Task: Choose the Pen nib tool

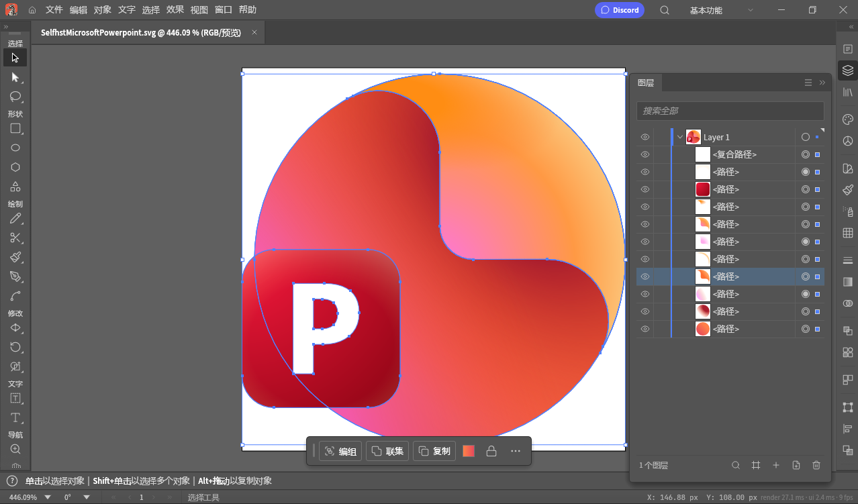Action: (x=15, y=276)
